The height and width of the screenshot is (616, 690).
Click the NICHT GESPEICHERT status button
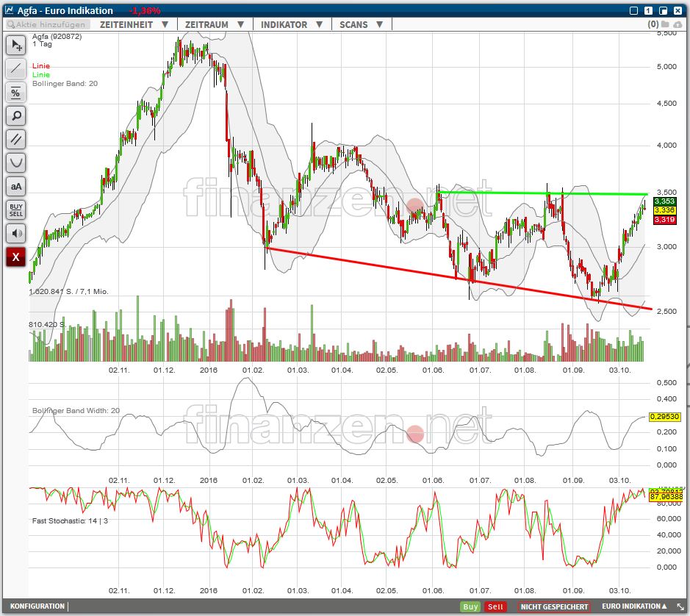[554, 606]
